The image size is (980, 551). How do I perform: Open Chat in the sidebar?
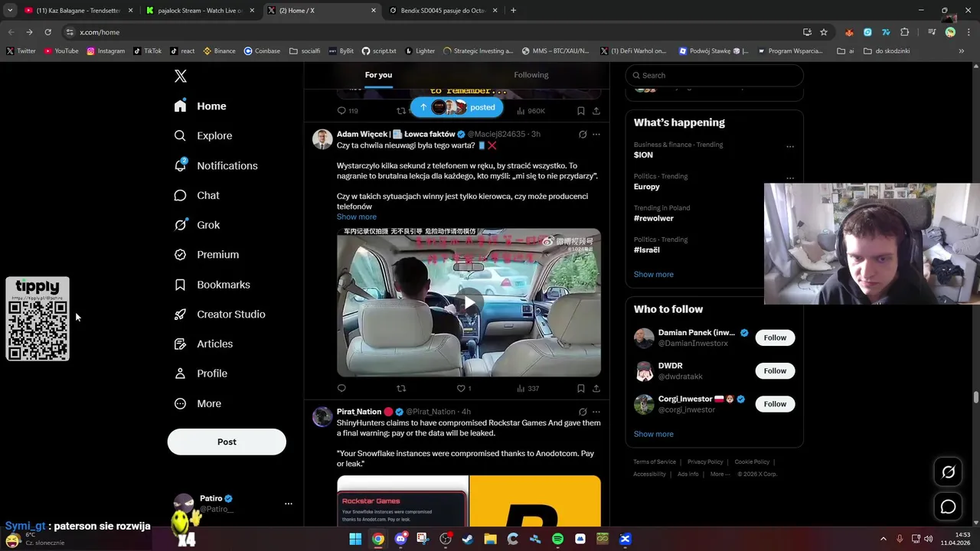tap(198, 195)
